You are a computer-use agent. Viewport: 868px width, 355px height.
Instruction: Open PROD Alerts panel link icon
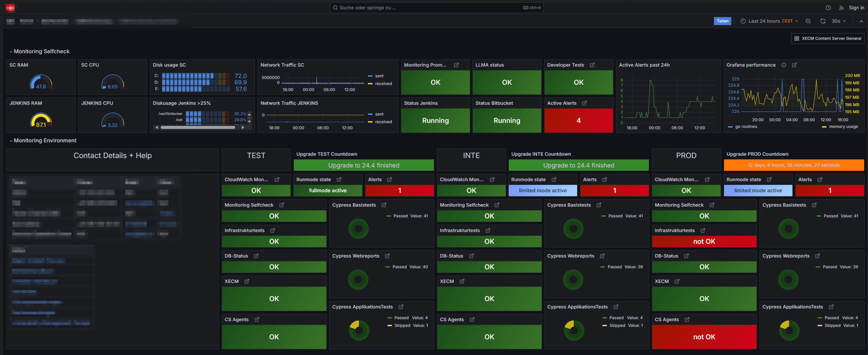[820, 180]
